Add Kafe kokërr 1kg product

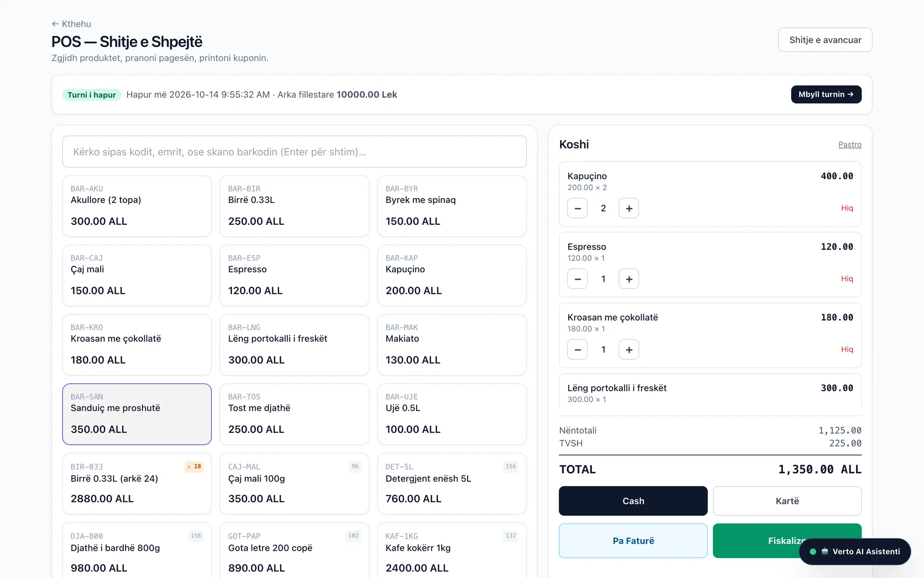(452, 550)
